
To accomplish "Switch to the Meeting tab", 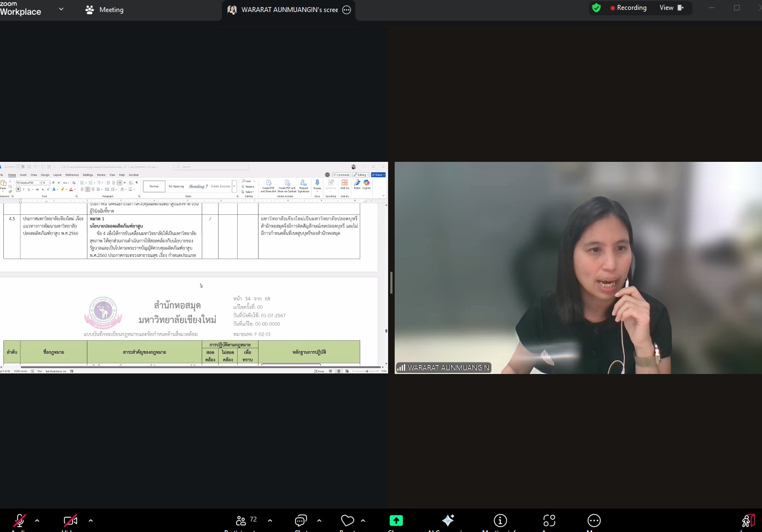I will 104,10.
